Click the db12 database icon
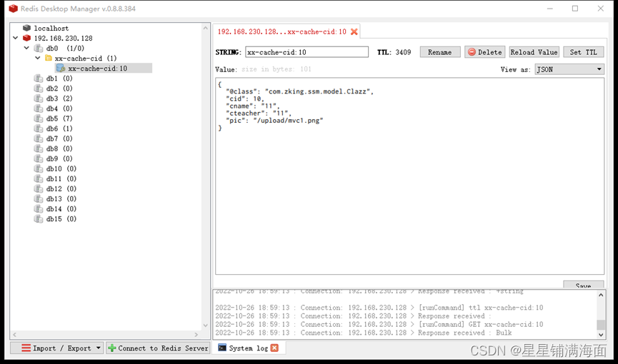 (x=39, y=188)
